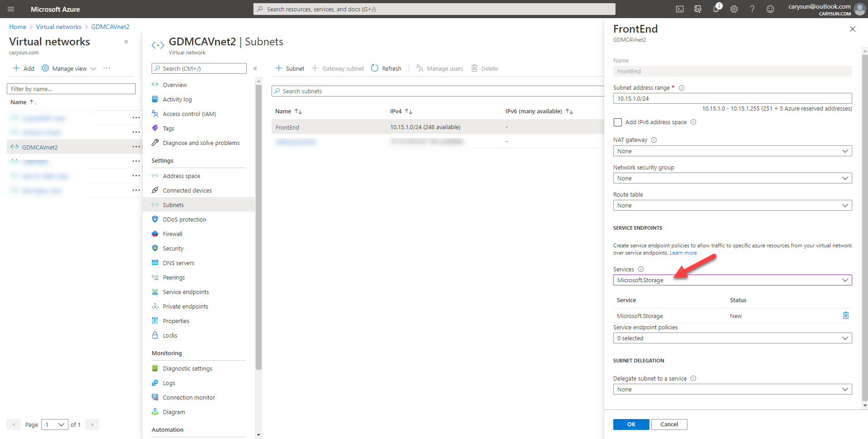Open portal settings gear
Viewport: 868px width, 439px height.
(x=734, y=9)
